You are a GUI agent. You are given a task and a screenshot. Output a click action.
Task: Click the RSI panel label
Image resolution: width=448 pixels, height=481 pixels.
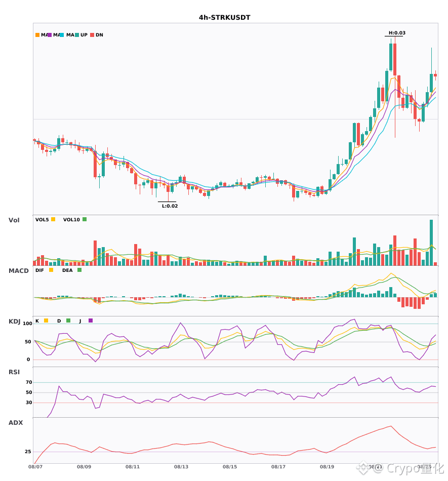[14, 372]
